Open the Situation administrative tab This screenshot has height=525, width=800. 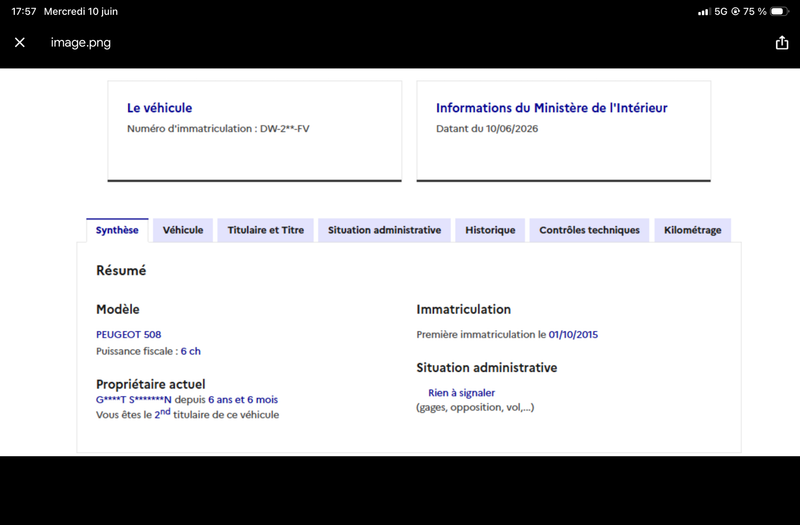384,230
